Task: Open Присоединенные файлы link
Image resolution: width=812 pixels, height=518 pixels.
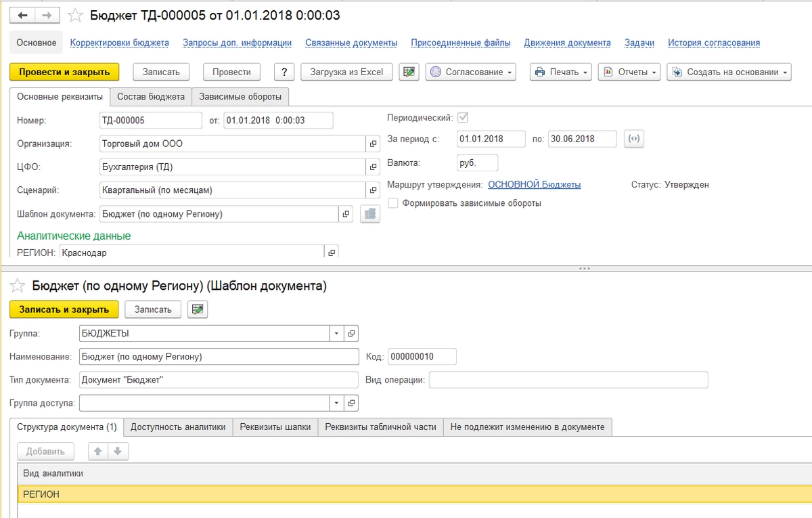Action: coord(461,43)
